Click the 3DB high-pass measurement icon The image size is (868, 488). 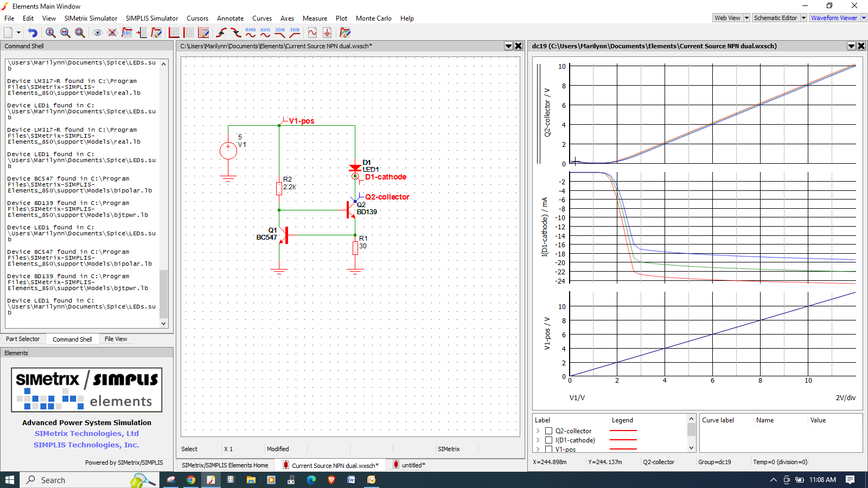click(x=295, y=33)
